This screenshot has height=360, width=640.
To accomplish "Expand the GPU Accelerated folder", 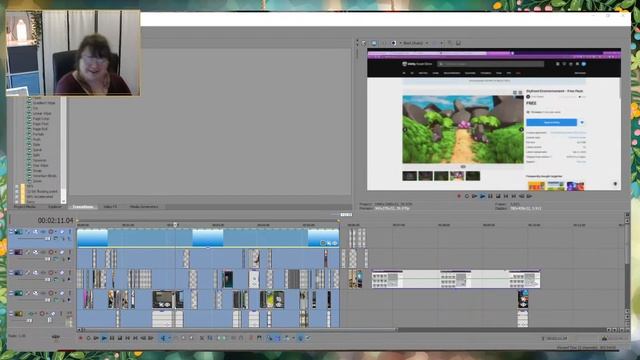I will coord(17,197).
